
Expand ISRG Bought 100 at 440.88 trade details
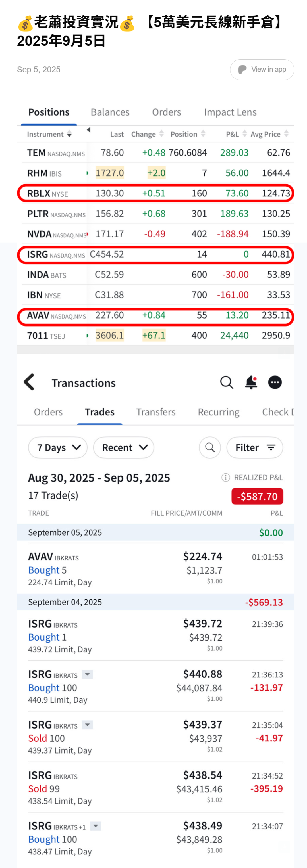pos(87,674)
